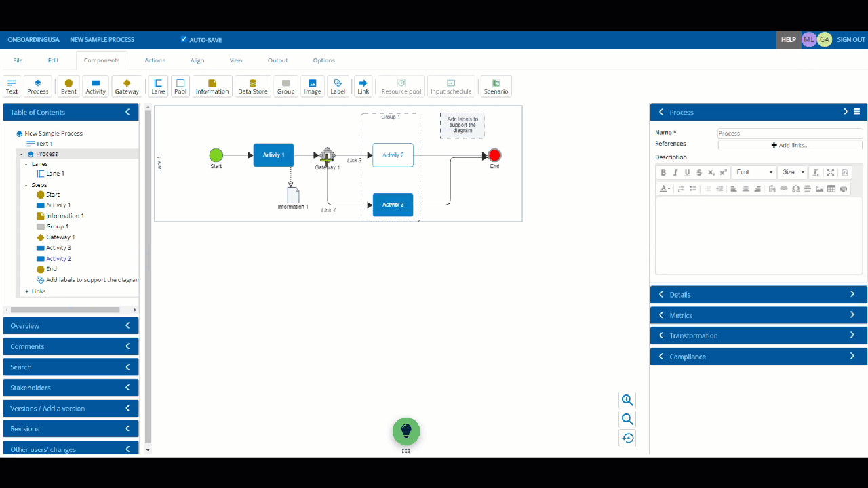The width and height of the screenshot is (868, 488).
Task: Reset the diagram zoom level
Action: (x=627, y=439)
